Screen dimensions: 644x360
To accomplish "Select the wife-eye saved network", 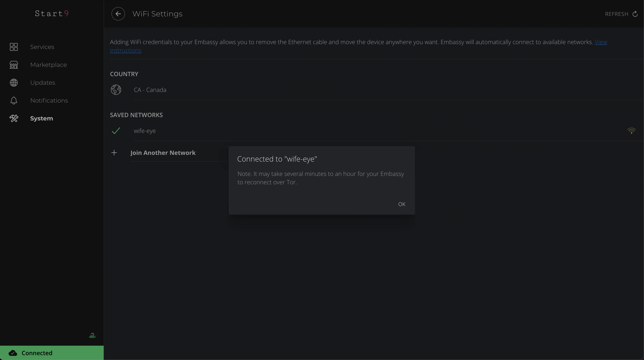I will pyautogui.click(x=145, y=131).
